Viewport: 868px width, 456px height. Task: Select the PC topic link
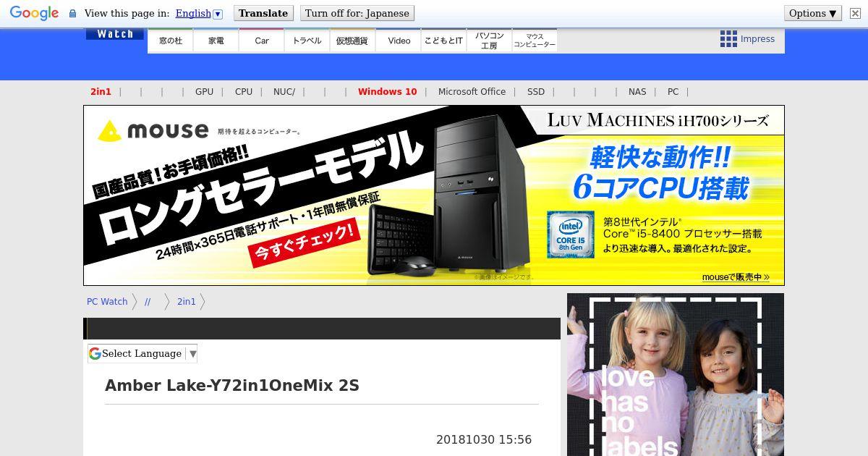[673, 92]
